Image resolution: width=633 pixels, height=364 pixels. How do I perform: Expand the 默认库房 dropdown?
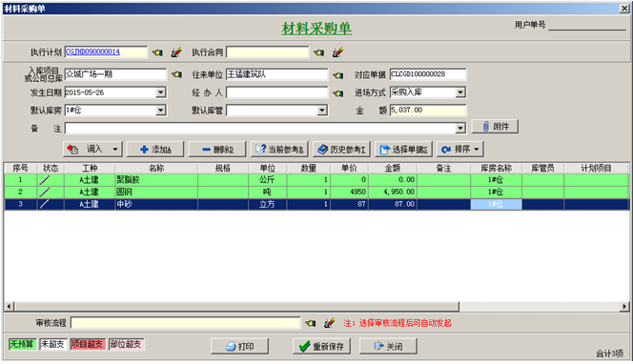tap(161, 111)
